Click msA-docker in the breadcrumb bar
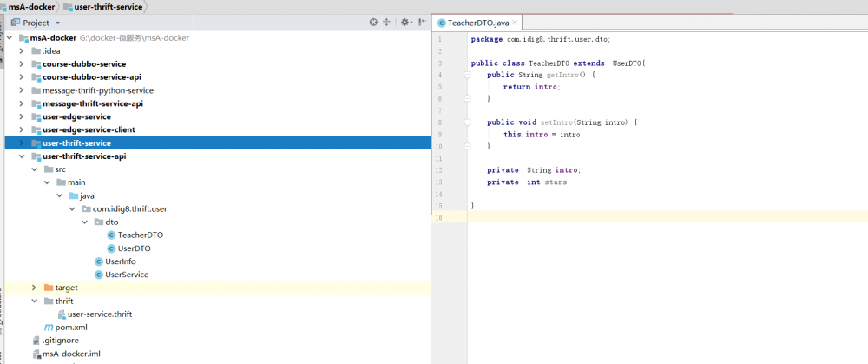 click(x=30, y=6)
